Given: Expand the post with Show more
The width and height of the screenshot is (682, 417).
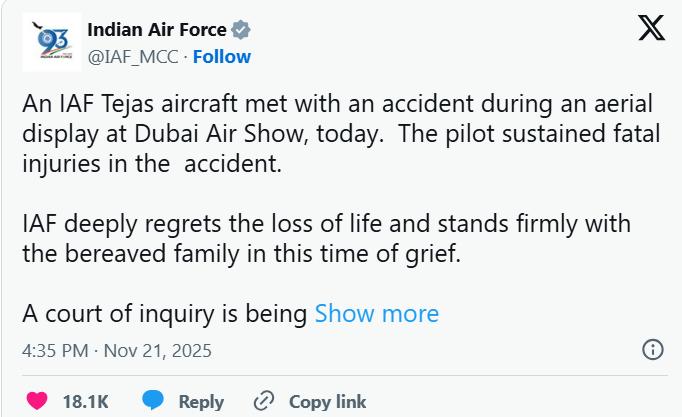Looking at the screenshot, I should (x=377, y=314).
